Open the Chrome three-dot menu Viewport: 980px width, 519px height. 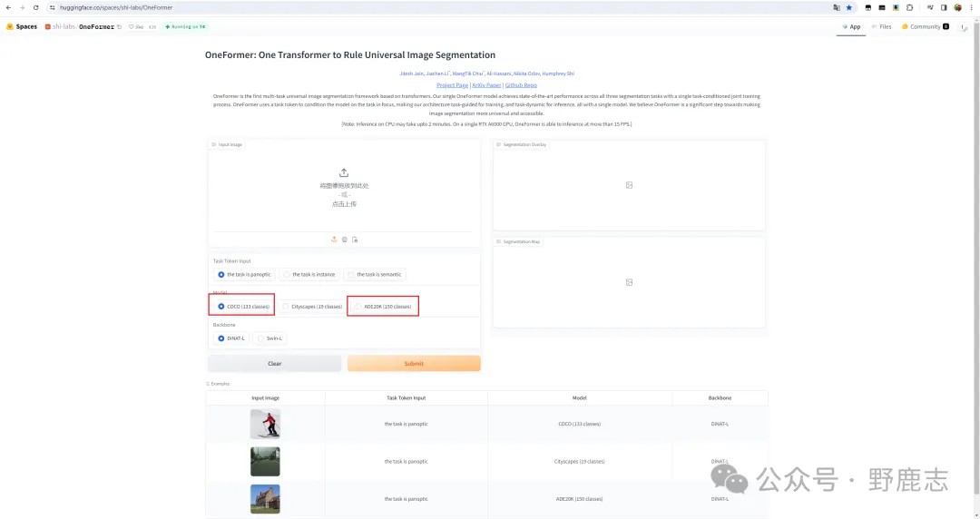971,7
